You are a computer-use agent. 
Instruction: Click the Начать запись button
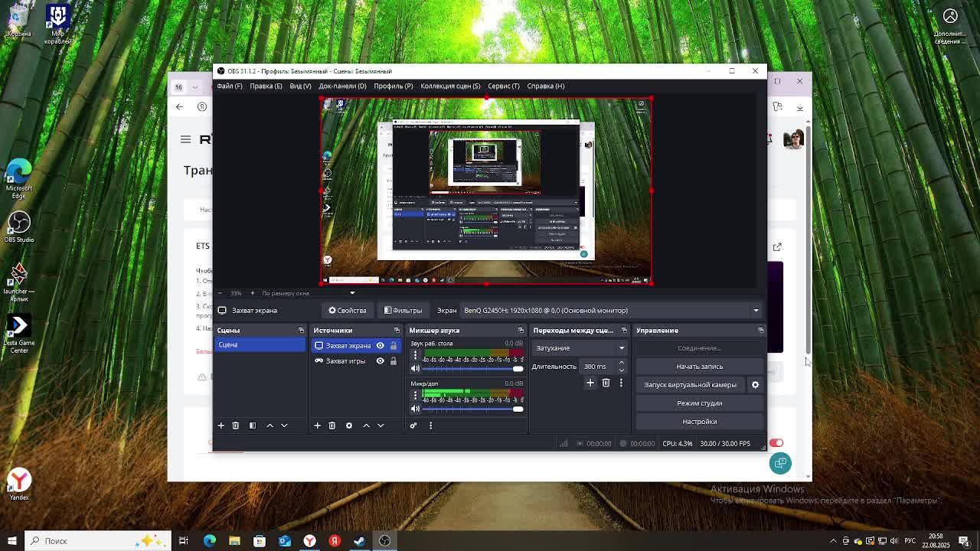[699, 367]
